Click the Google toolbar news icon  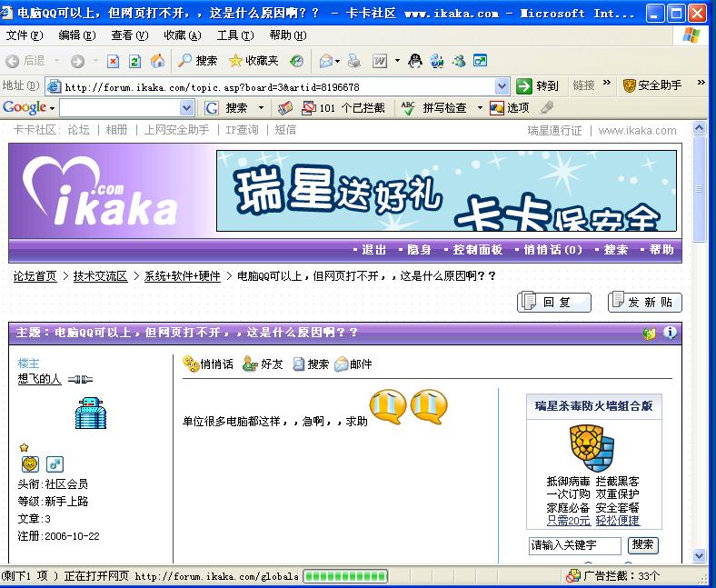click(x=285, y=108)
